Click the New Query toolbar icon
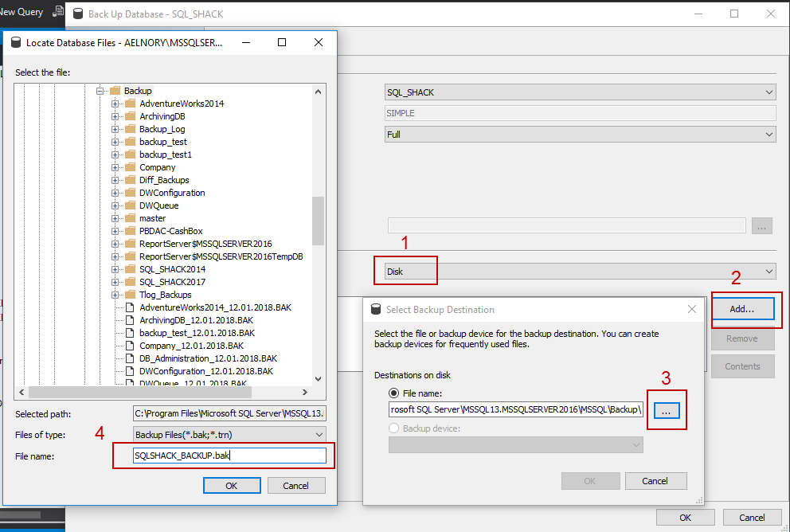790x532 pixels. pyautogui.click(x=58, y=11)
